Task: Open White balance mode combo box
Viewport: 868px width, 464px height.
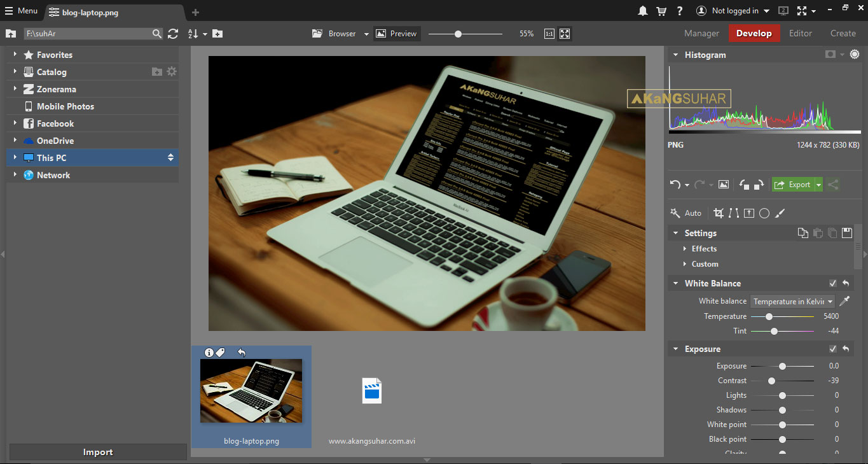Action: (x=792, y=301)
